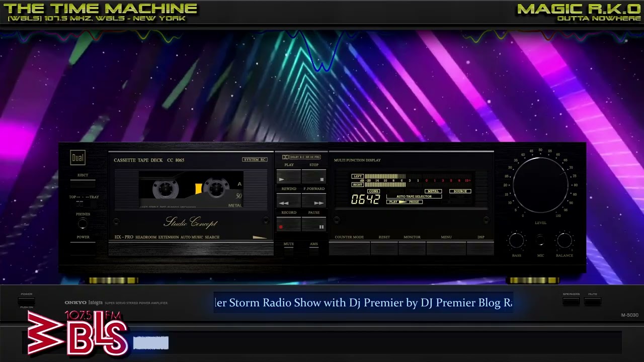
Task: Click the BASS knob
Action: [x=517, y=241]
